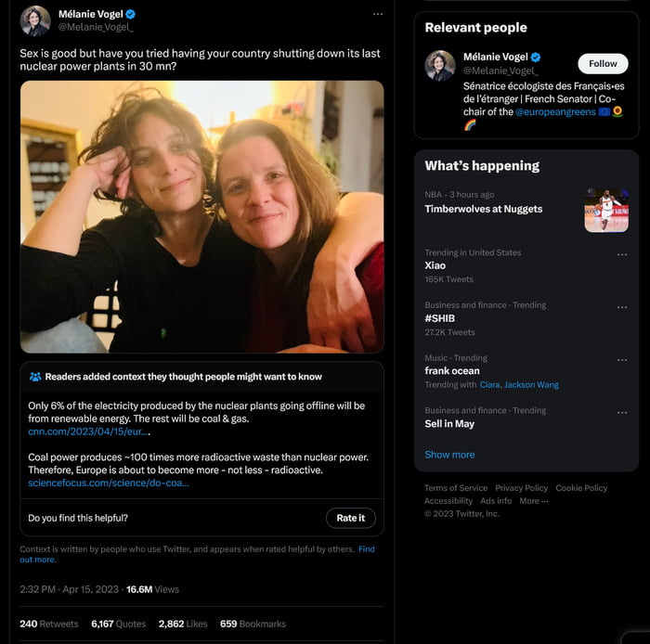Follow Mélanie Vogel
Screen dimensions: 650x644
pyautogui.click(x=603, y=63)
